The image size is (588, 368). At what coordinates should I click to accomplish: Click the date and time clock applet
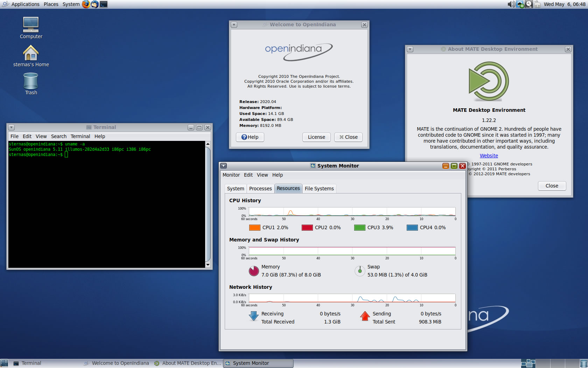(564, 4)
